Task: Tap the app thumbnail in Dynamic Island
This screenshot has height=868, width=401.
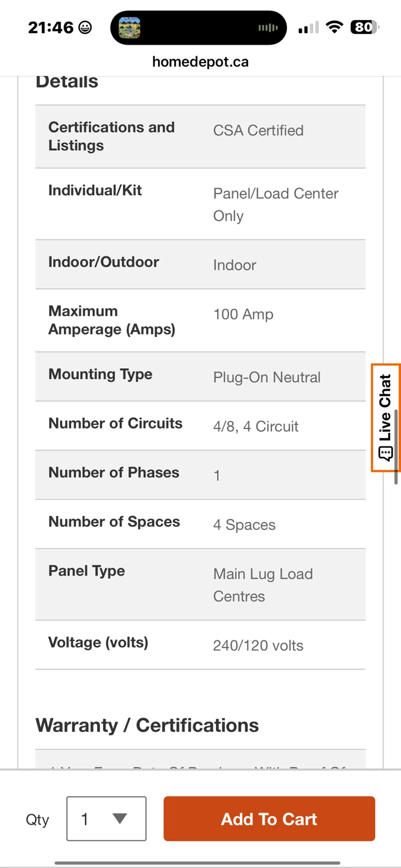Action: point(129,28)
